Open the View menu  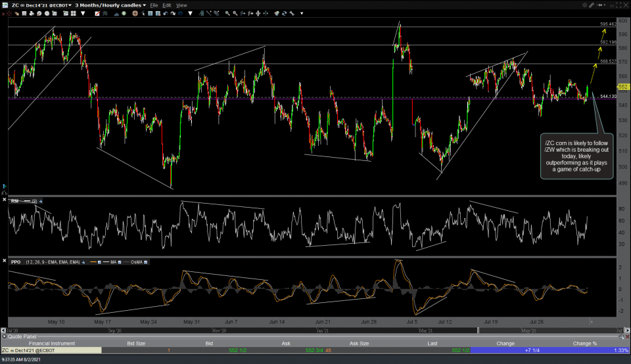click(x=181, y=5)
